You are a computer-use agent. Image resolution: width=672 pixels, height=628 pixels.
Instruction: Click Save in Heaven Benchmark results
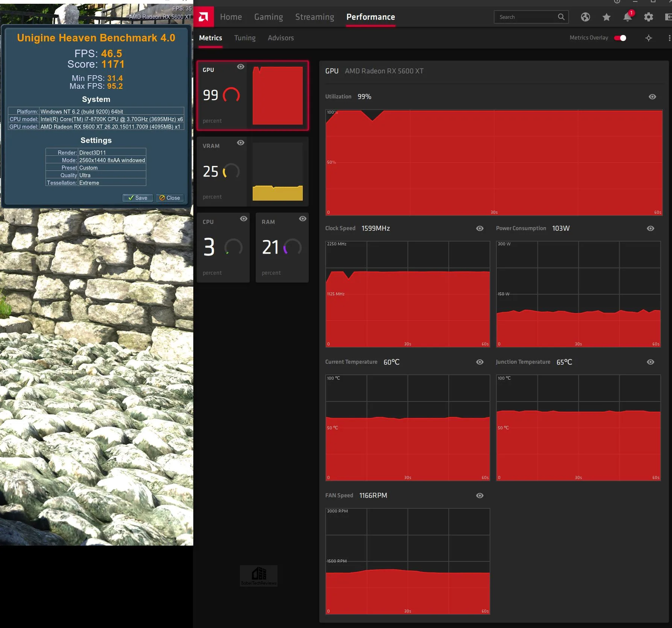138,198
